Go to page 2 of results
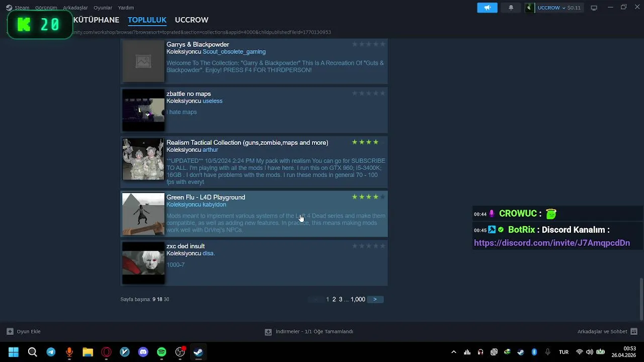The width and height of the screenshot is (644, 362). (x=334, y=299)
